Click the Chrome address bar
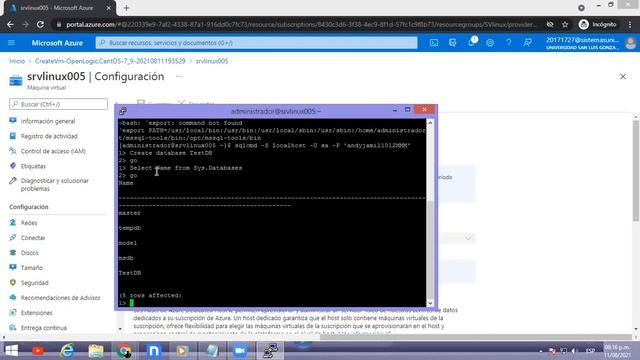Screen dimensions: 640x360 coord(301,24)
